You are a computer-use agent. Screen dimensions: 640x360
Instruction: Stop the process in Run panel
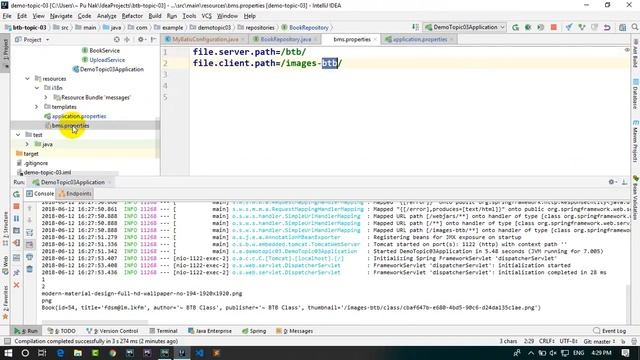pos(16,206)
